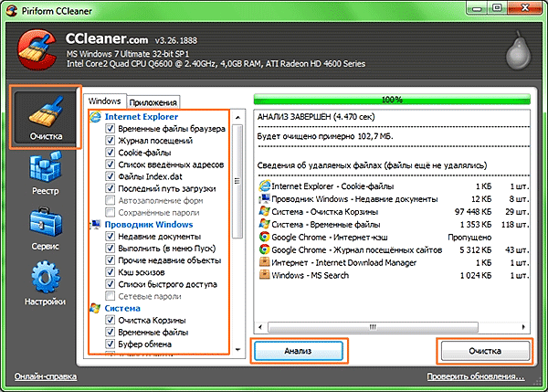Click the Google Chrome Интернет-кэш result icon
Viewport: 548px width, 392px height.
click(264, 237)
